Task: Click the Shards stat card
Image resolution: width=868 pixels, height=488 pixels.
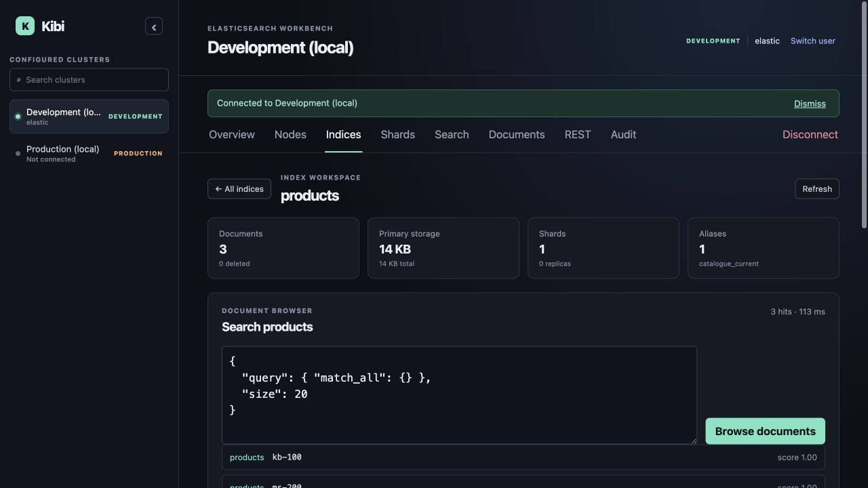Action: [x=604, y=248]
